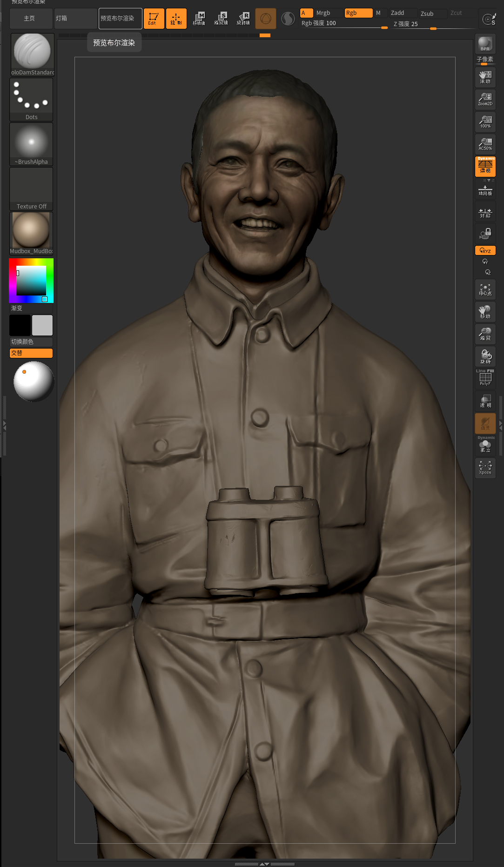
Task: Expand the BrushAlpha picker
Action: 32,144
